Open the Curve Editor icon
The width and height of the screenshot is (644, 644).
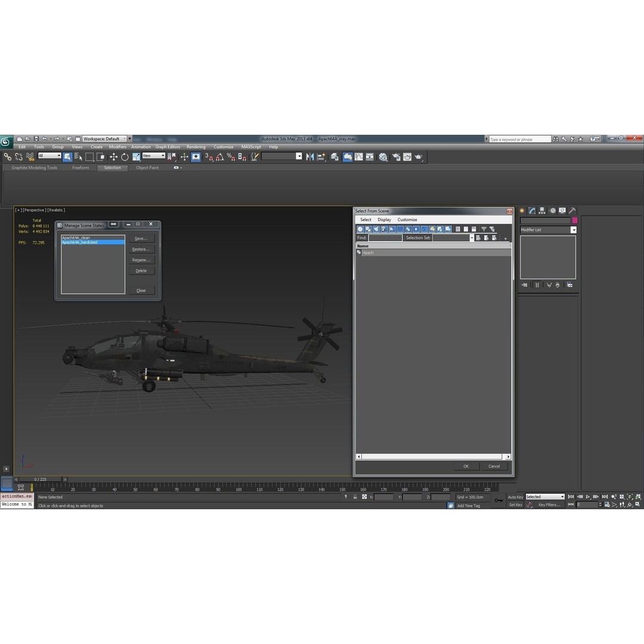358,157
